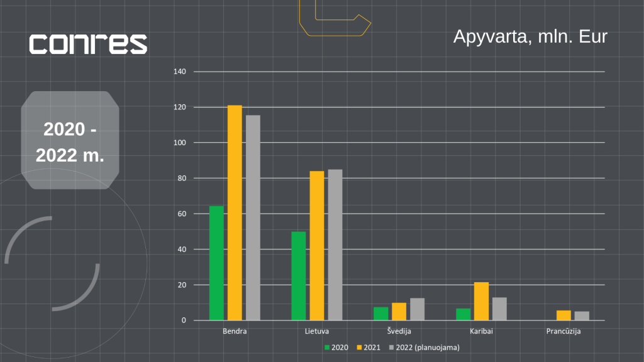This screenshot has width=644, height=362.
Task: Expand the Švedija category axis label
Action: coord(398,331)
